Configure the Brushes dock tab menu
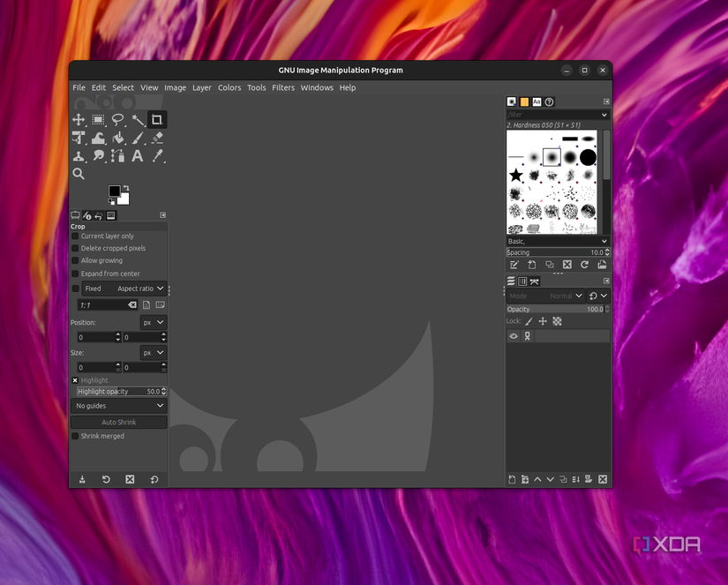 click(x=606, y=101)
